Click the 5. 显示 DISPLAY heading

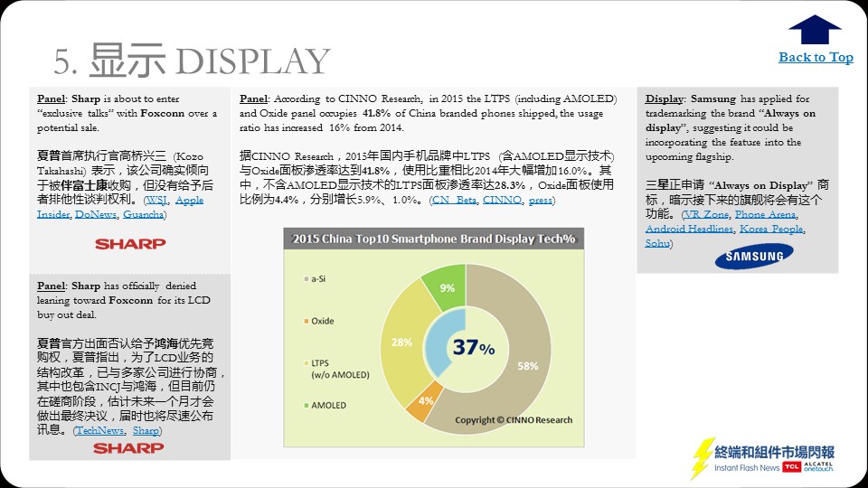click(x=192, y=60)
